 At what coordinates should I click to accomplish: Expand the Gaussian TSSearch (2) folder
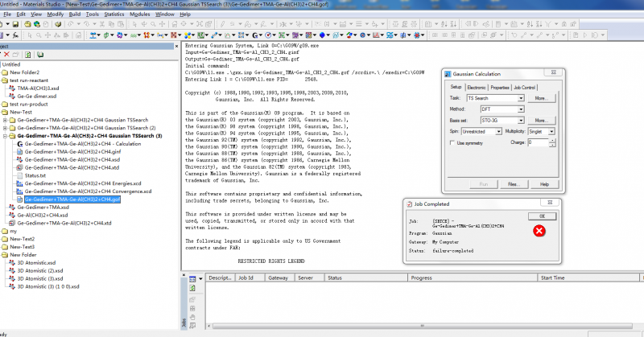[x=6, y=128]
